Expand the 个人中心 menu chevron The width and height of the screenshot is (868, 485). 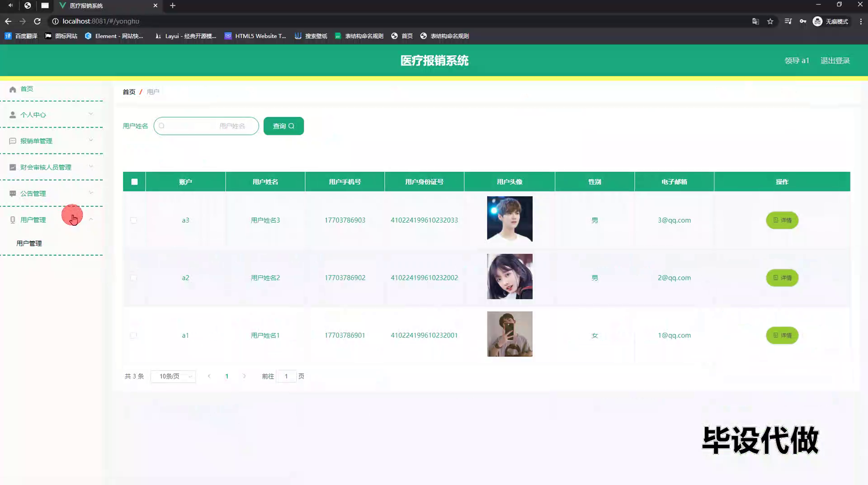point(91,114)
